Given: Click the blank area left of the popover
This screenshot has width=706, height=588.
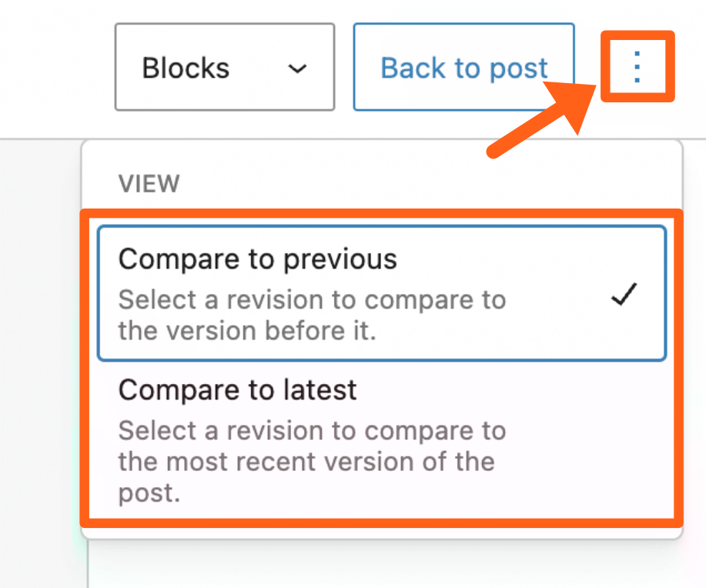Looking at the screenshot, I should (x=38, y=346).
